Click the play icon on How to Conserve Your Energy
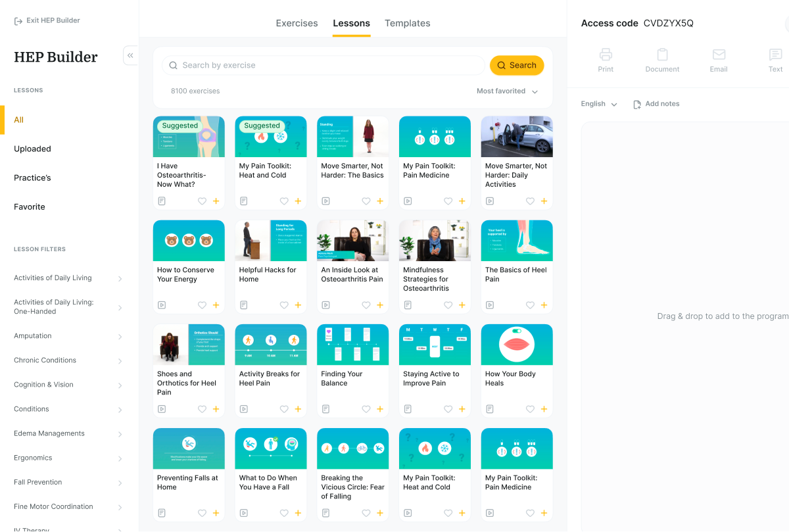The image size is (789, 532). [x=161, y=304]
